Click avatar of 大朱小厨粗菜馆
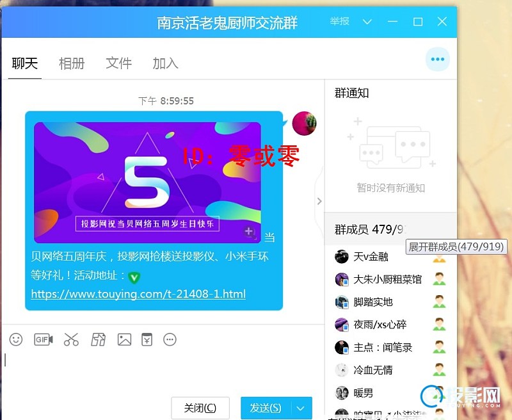Viewport: 512px width, 420px height. point(342,279)
